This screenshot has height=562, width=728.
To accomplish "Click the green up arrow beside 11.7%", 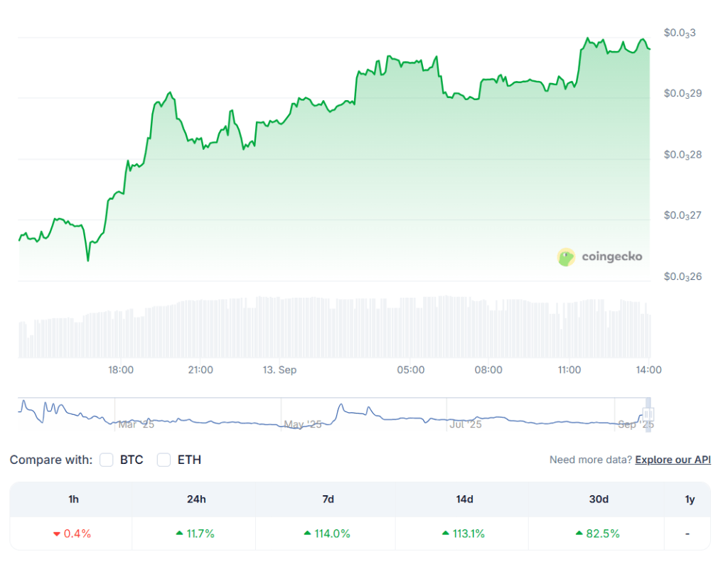I will (x=178, y=534).
